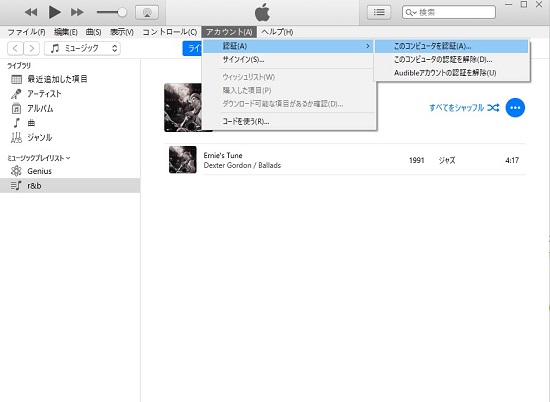Select the r&b playlist
This screenshot has height=402, width=550.
coord(70,186)
